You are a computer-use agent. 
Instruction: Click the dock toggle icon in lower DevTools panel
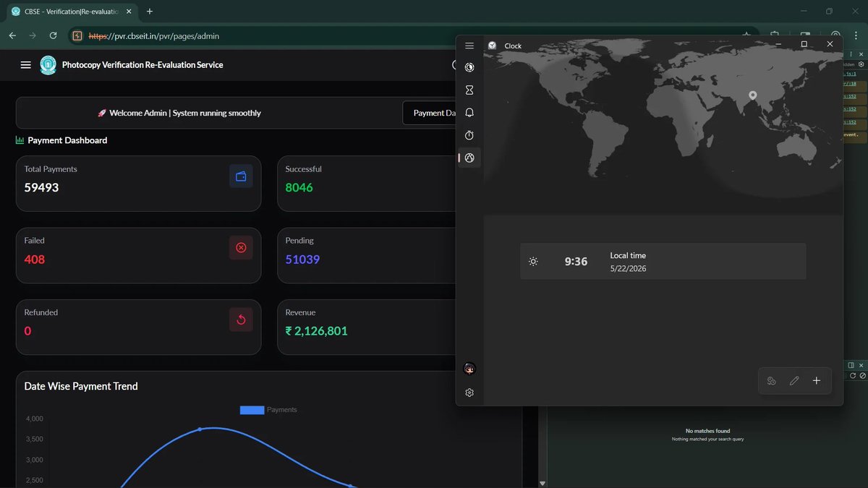click(851, 366)
